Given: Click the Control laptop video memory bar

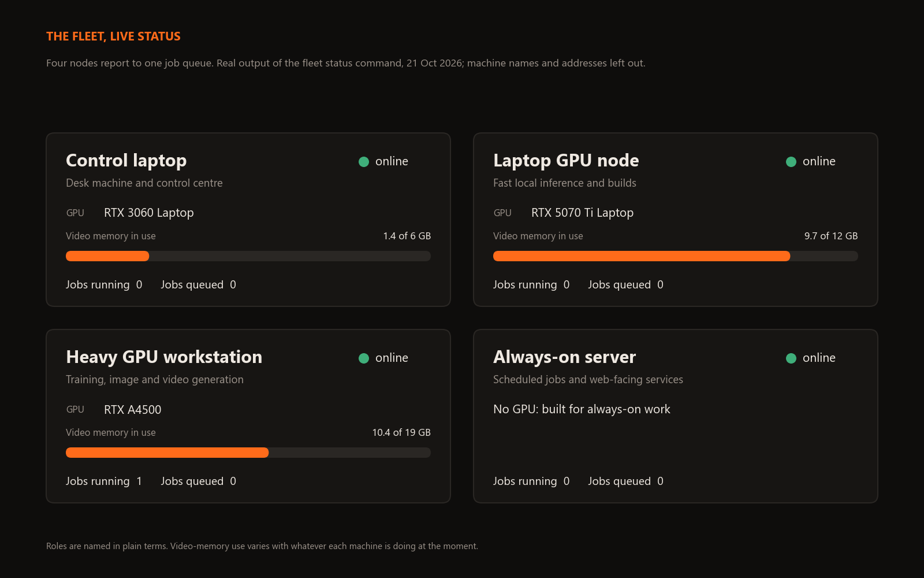Looking at the screenshot, I should (248, 256).
